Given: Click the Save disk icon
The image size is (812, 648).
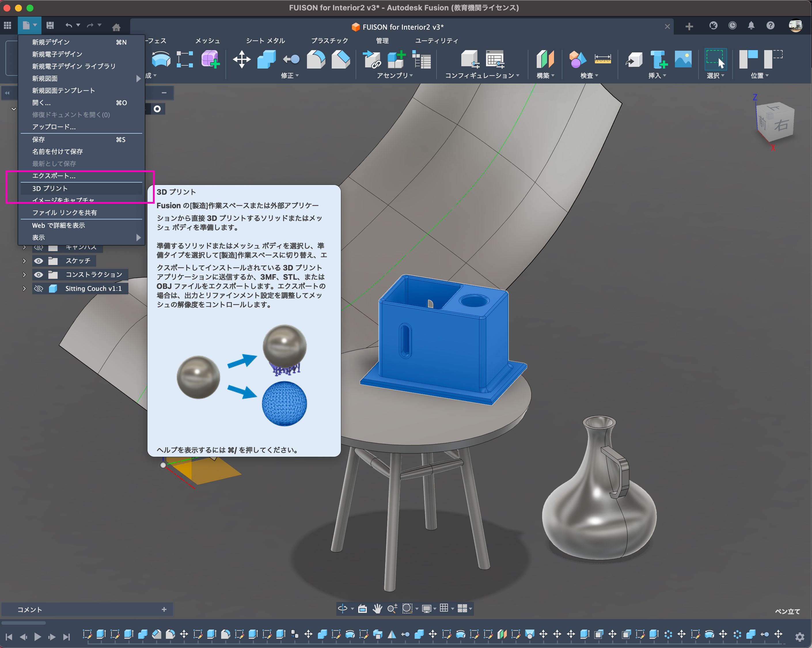Looking at the screenshot, I should (50, 26).
